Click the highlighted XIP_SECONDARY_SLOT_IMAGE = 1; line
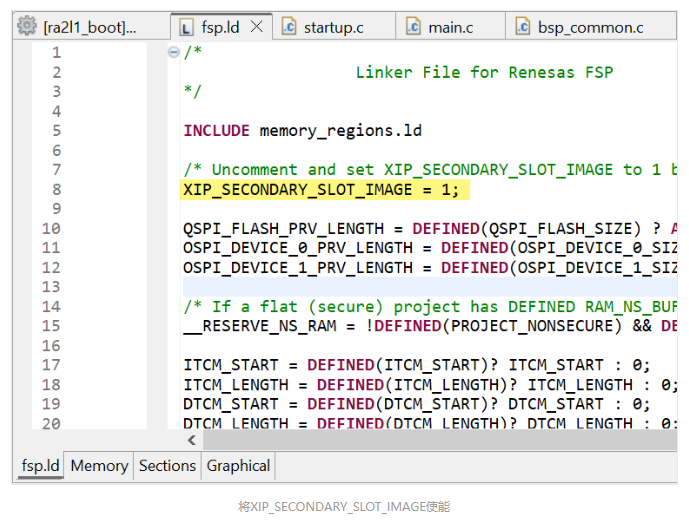 pos(321,190)
